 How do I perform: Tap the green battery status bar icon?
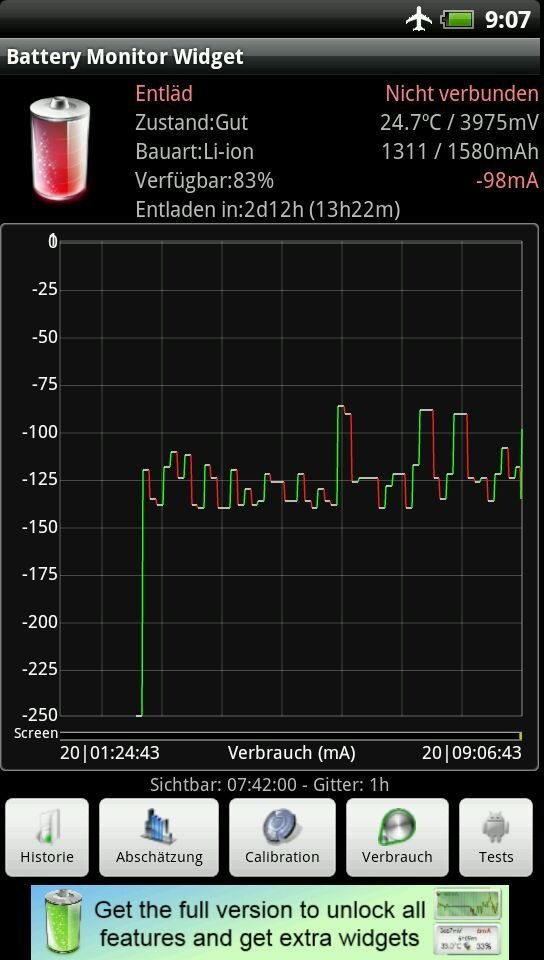pos(458,20)
